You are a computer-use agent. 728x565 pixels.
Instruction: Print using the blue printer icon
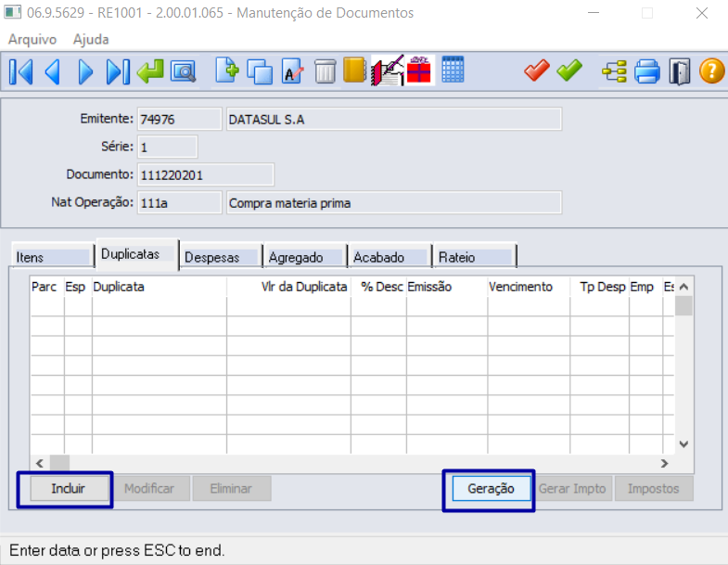click(646, 71)
